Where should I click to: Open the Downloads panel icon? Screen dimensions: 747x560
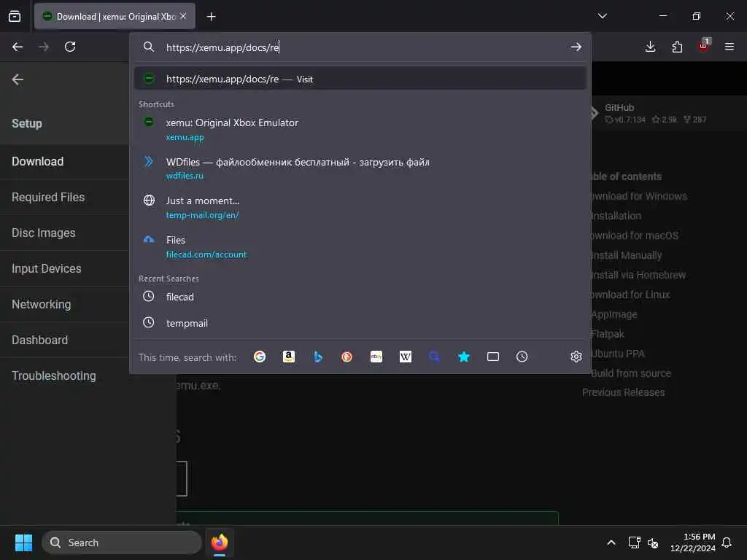[x=650, y=47]
